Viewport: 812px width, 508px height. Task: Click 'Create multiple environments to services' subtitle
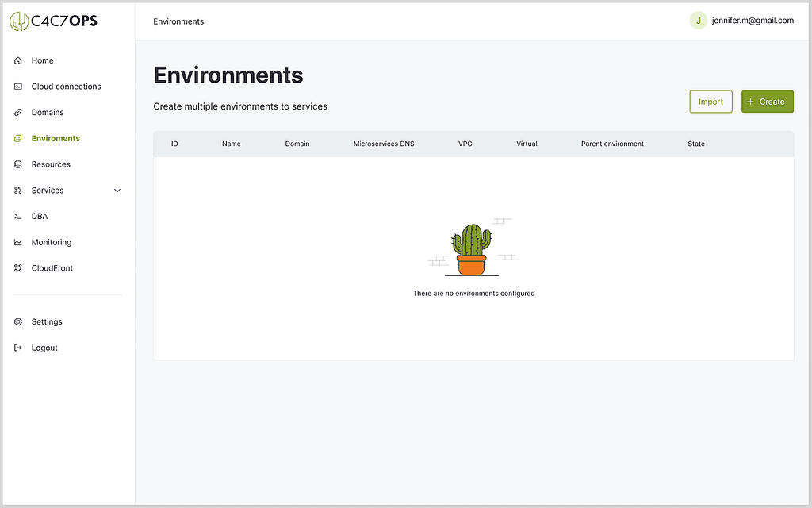(240, 106)
